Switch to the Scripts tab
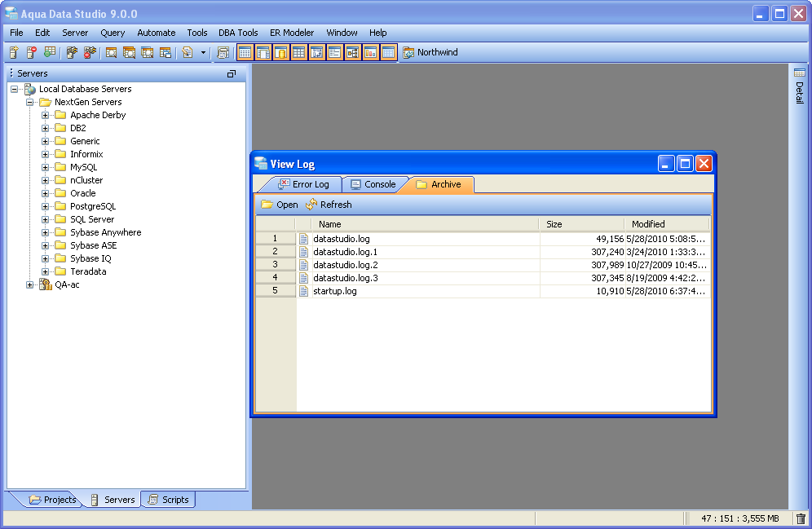The height and width of the screenshot is (529, 812). point(168,500)
